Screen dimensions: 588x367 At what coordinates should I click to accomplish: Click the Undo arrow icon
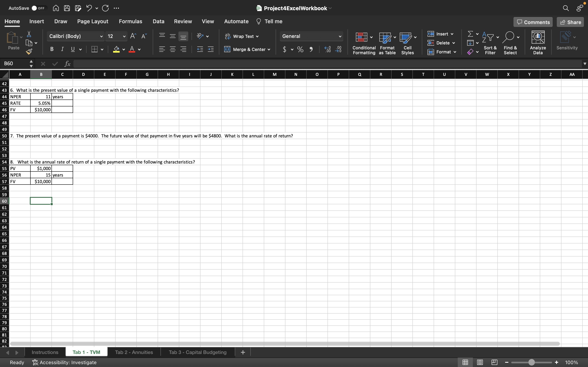click(x=89, y=8)
